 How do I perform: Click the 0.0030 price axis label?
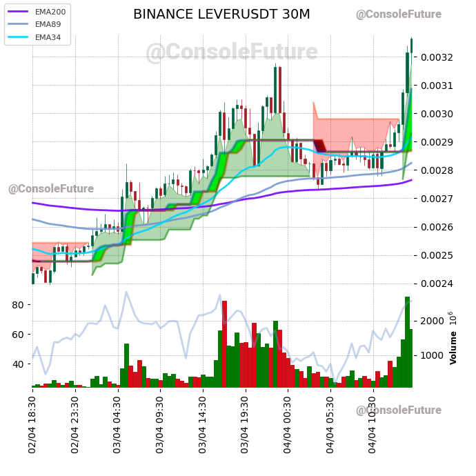[x=437, y=114]
